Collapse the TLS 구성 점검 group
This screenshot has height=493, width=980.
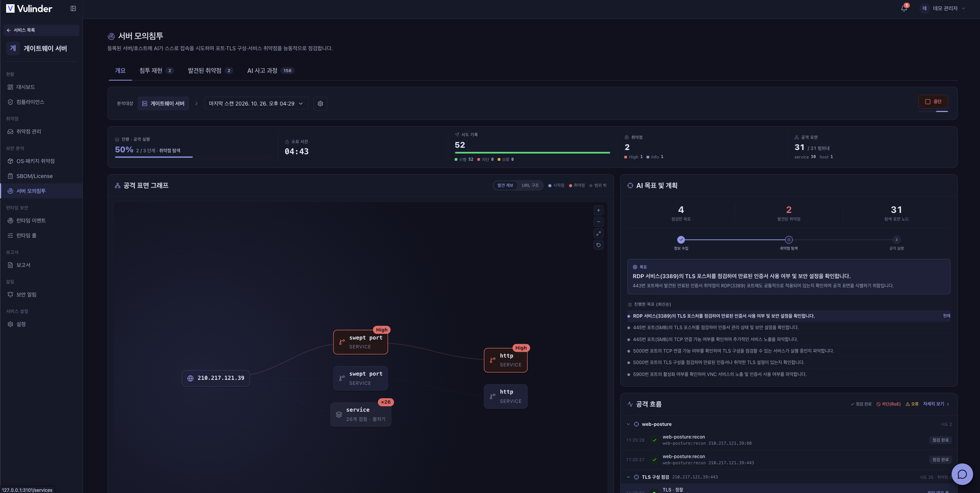pos(628,477)
